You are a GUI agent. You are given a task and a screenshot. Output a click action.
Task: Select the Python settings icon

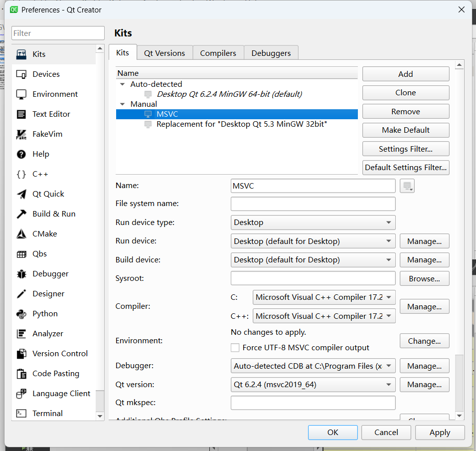21,314
